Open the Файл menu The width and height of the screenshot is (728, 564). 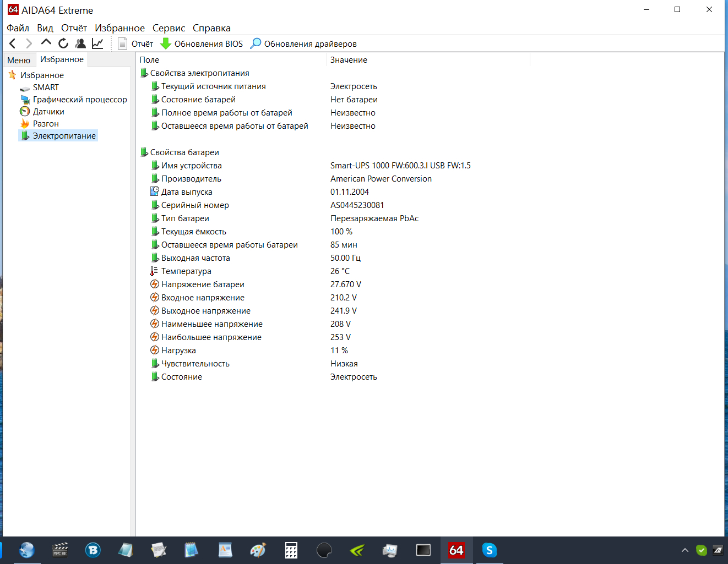coord(18,28)
